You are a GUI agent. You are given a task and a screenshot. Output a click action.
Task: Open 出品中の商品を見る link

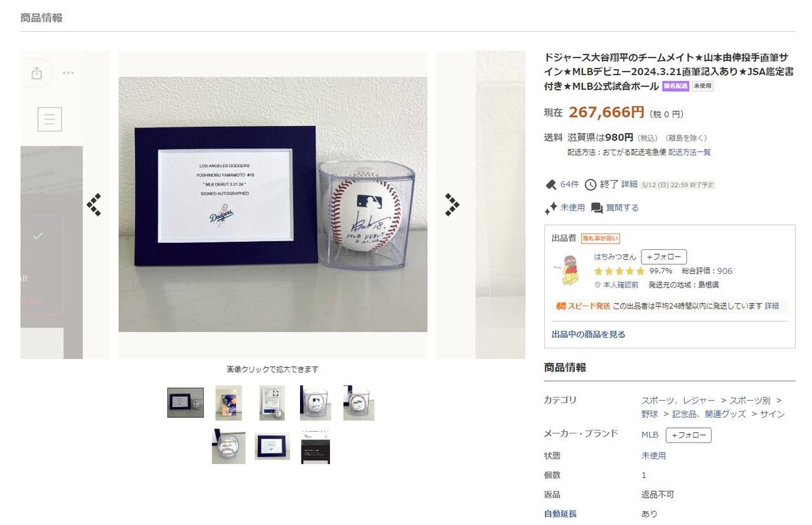(588, 334)
